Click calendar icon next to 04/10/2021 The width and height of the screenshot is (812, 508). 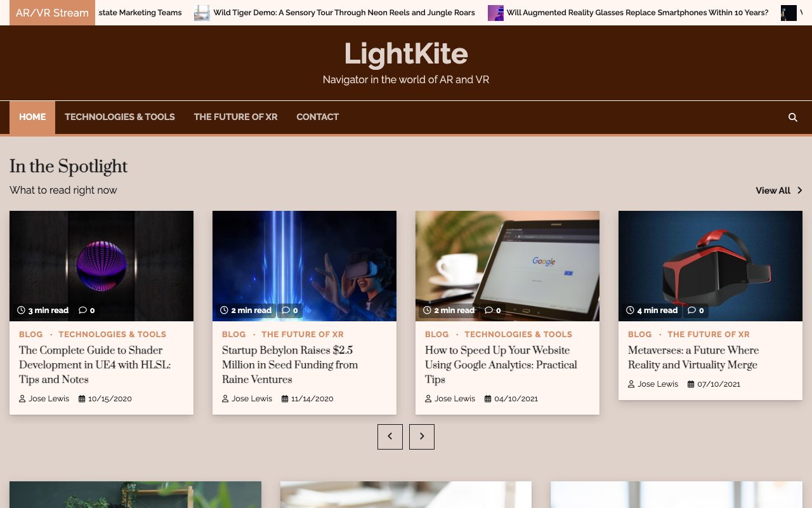[488, 399]
